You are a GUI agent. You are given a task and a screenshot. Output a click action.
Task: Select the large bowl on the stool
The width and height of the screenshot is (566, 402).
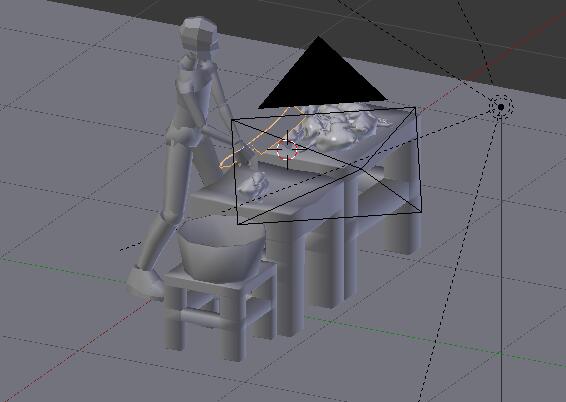coord(222,250)
